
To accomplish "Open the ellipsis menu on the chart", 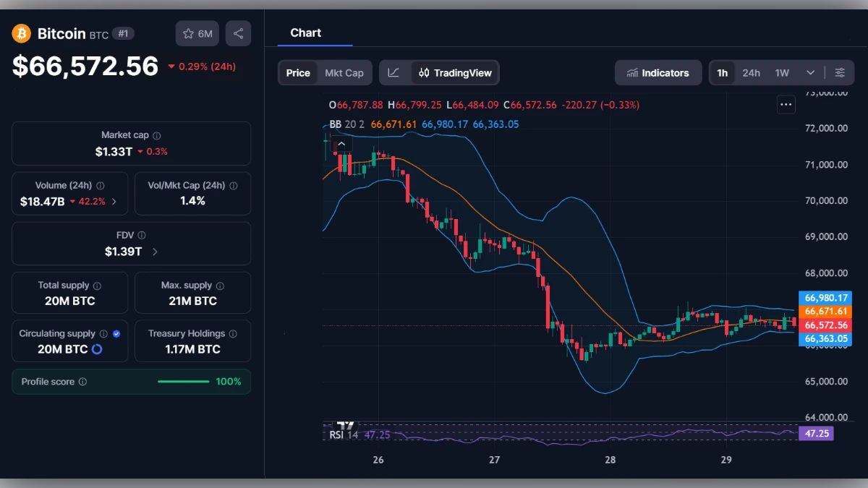I will [x=786, y=104].
